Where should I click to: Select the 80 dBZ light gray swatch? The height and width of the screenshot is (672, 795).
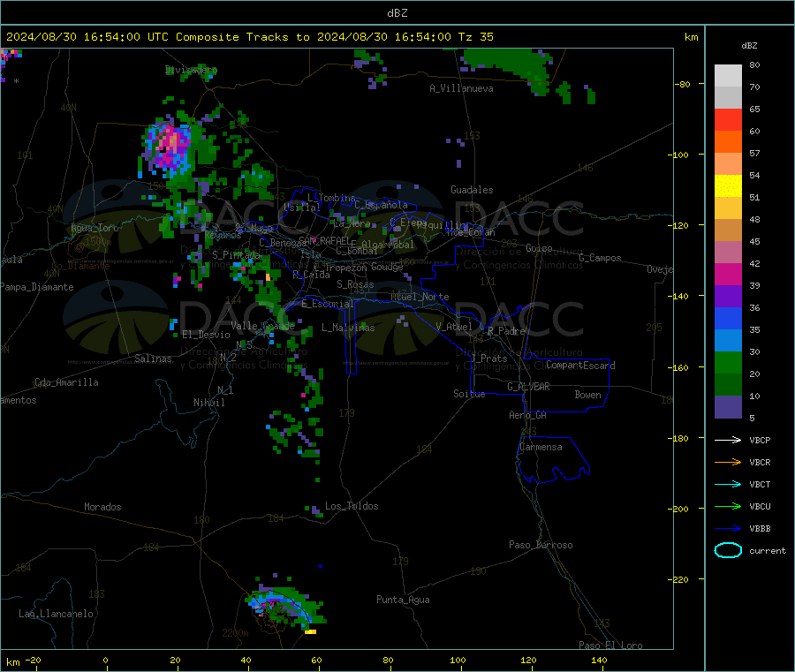[x=728, y=76]
